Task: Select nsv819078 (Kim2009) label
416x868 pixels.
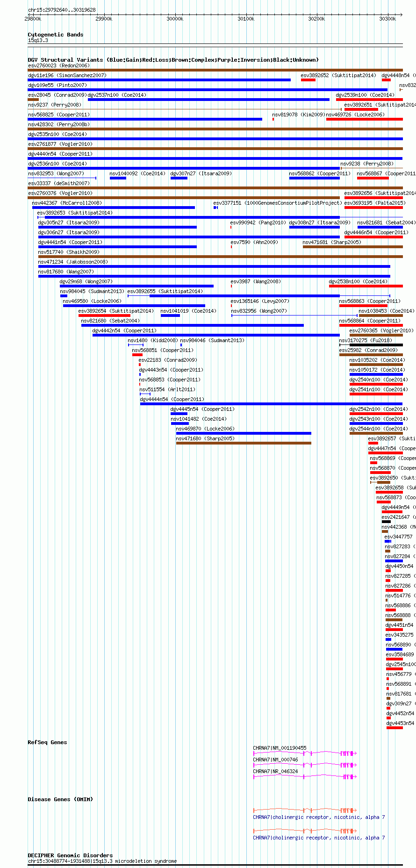Action: coord(298,115)
